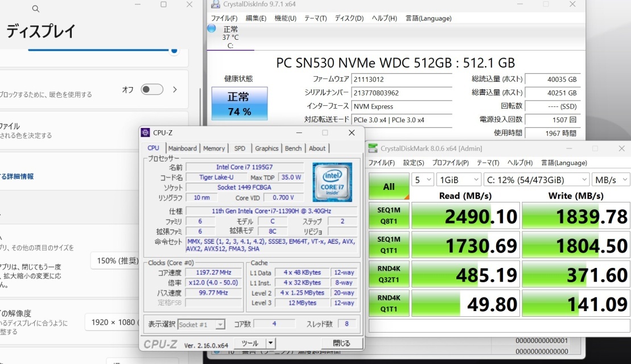Open the 1GiB test size dropdown

[x=459, y=180]
